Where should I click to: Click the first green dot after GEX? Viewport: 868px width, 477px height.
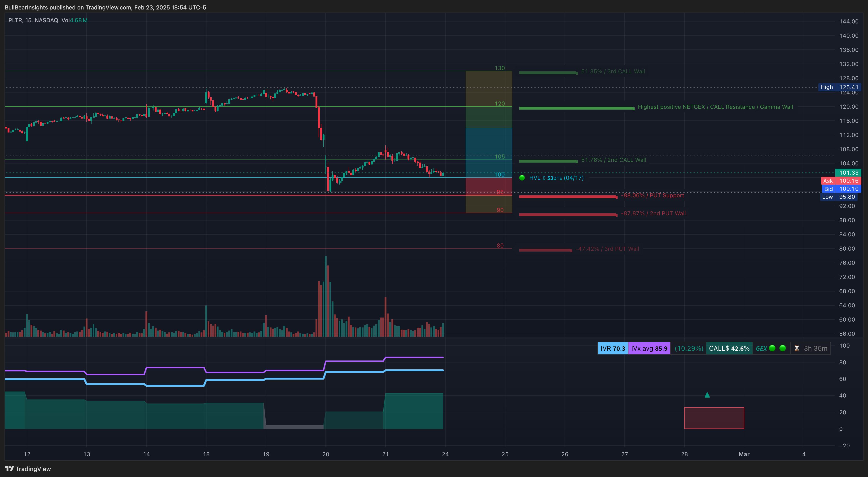[772, 348]
